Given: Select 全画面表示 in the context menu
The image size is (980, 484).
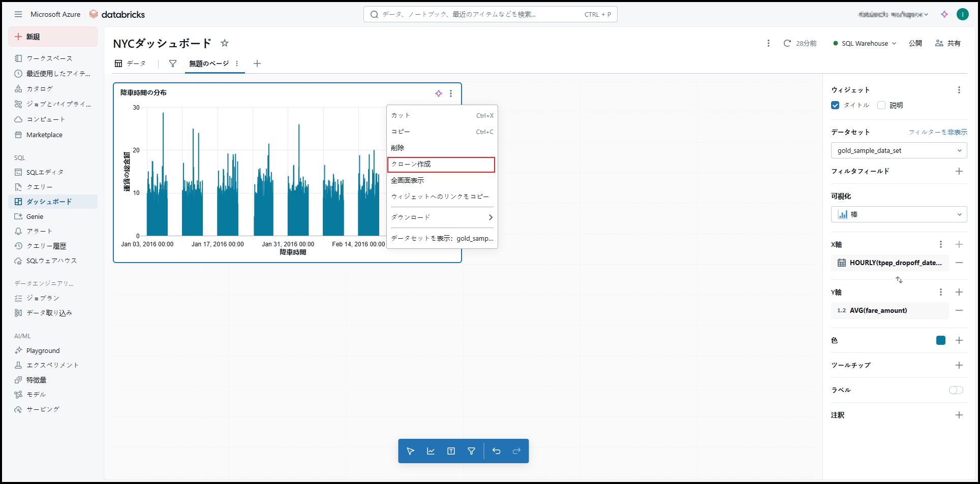Looking at the screenshot, I should tap(408, 180).
